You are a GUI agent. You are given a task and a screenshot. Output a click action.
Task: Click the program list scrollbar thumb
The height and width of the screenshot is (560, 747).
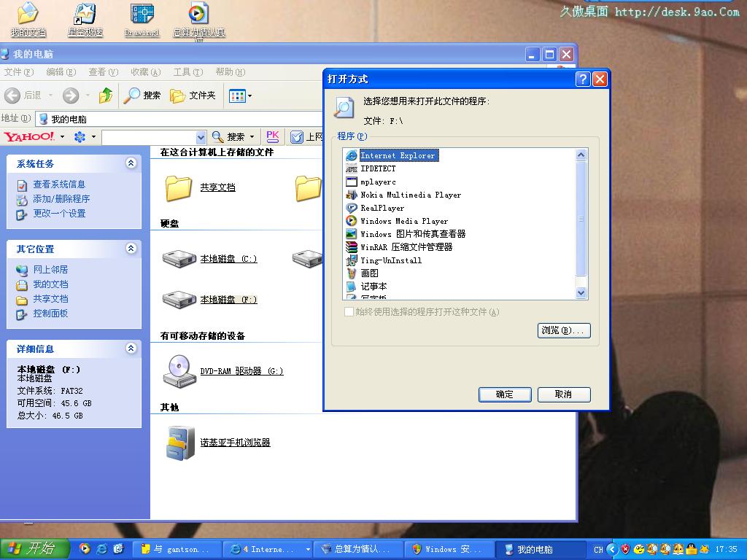(x=581, y=219)
